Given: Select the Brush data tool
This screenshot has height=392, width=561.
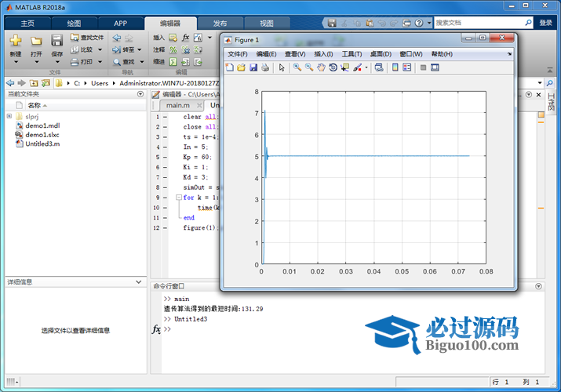Looking at the screenshot, I should (x=357, y=67).
